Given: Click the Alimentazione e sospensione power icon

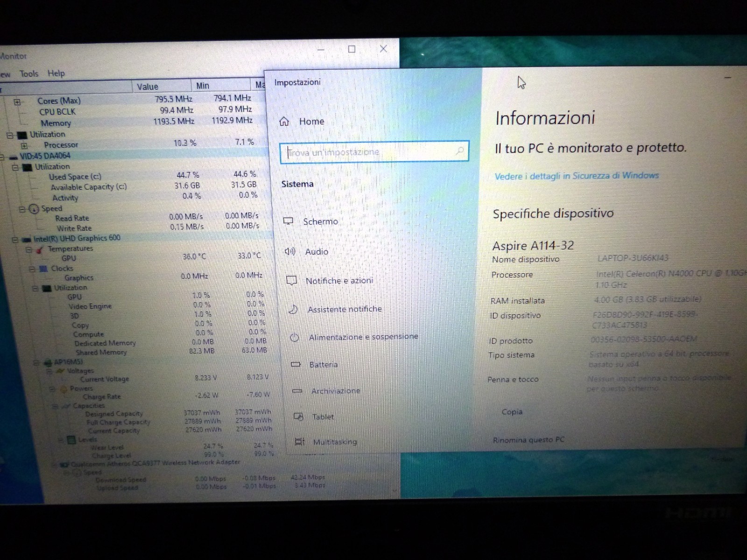Looking at the screenshot, I should pos(294,337).
